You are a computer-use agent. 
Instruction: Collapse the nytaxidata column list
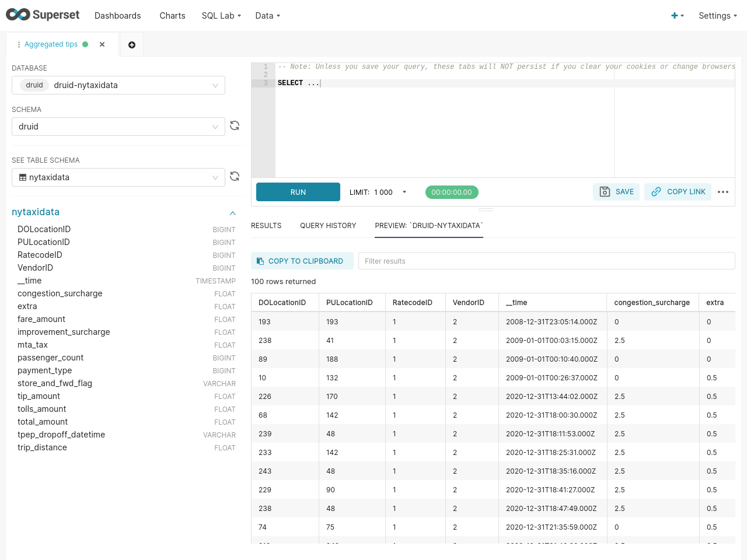[232, 213]
